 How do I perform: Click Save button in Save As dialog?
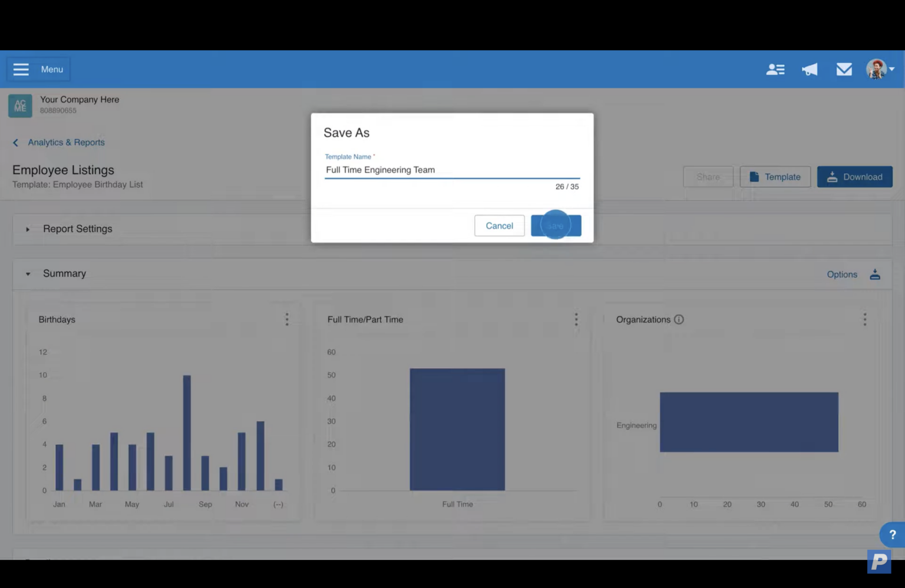(556, 226)
